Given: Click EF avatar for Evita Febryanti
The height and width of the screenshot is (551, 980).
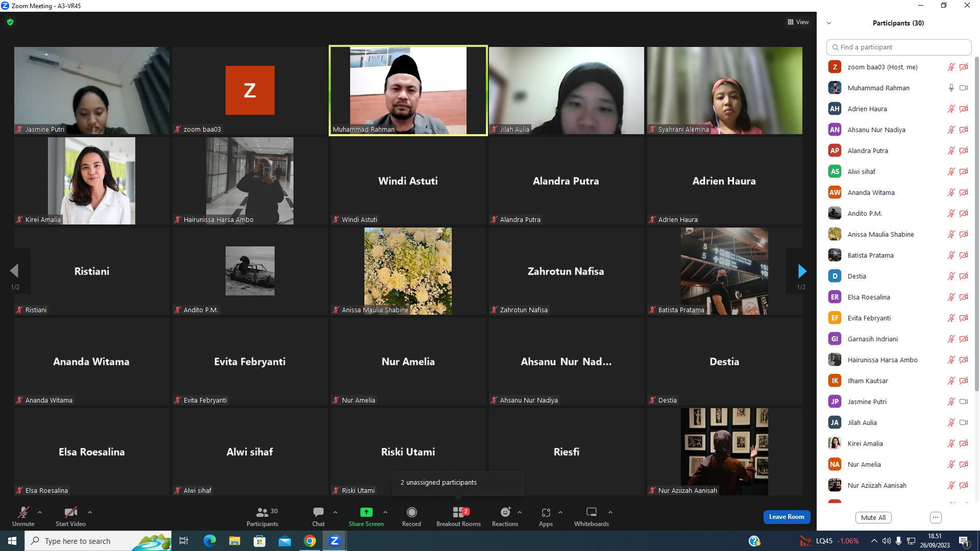Looking at the screenshot, I should tap(835, 318).
